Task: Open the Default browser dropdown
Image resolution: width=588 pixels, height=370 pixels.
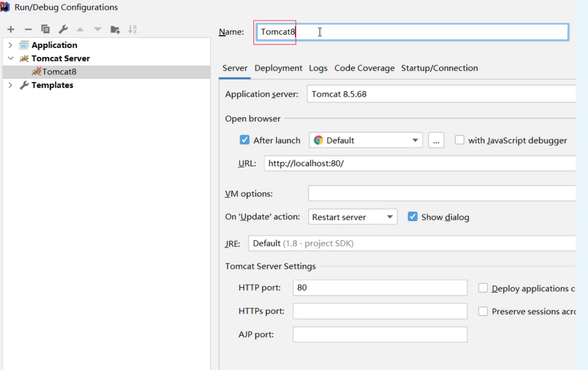Action: coord(366,140)
